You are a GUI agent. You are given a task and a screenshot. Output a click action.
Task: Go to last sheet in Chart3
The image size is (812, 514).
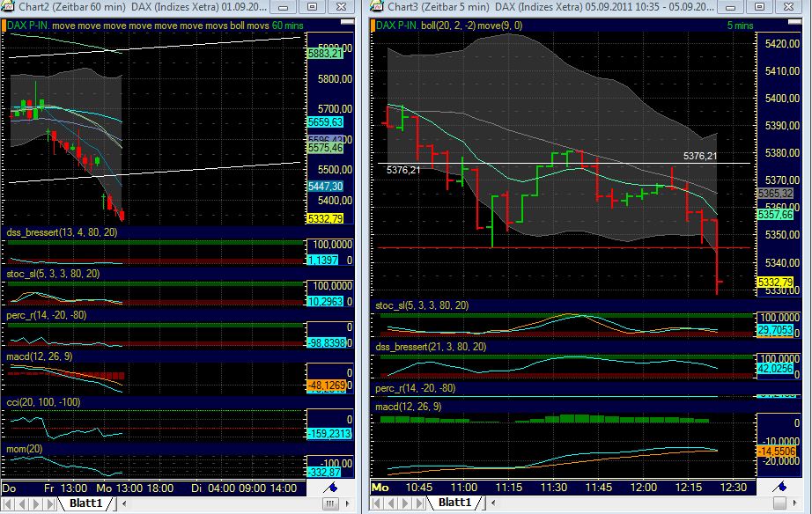[x=420, y=503]
